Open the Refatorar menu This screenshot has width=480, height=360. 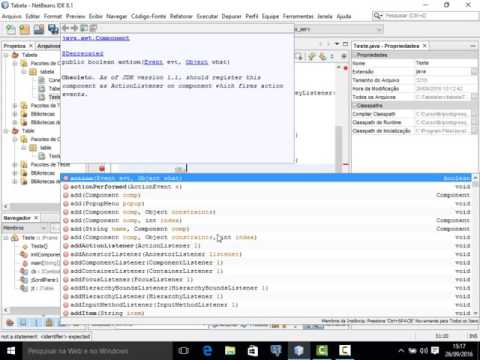click(181, 16)
